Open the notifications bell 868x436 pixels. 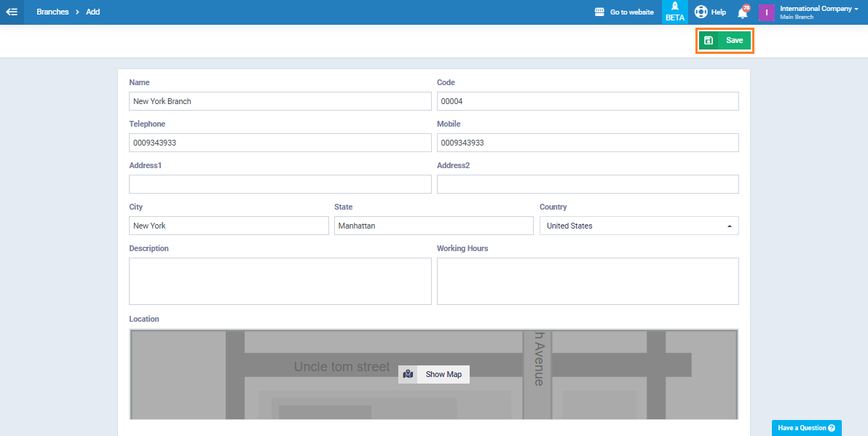742,12
